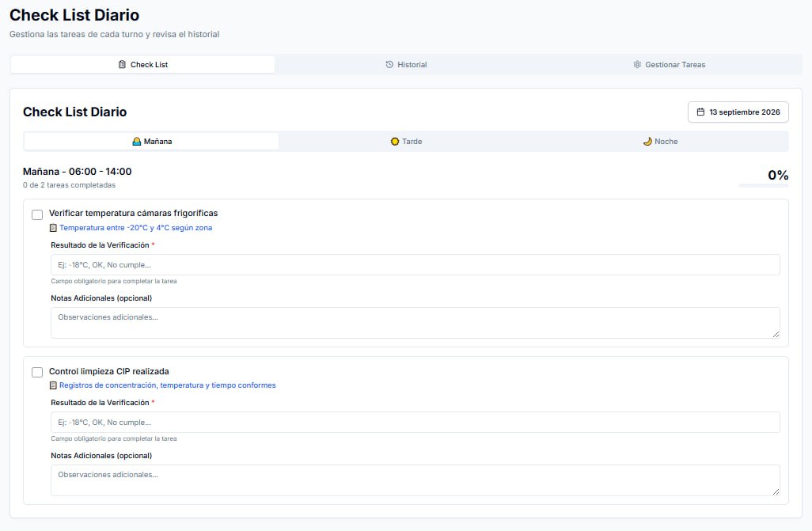Click 'Temperatura entre -20°C y 4°C según zona'
Viewport: 812px width, 531px height.
(135, 228)
